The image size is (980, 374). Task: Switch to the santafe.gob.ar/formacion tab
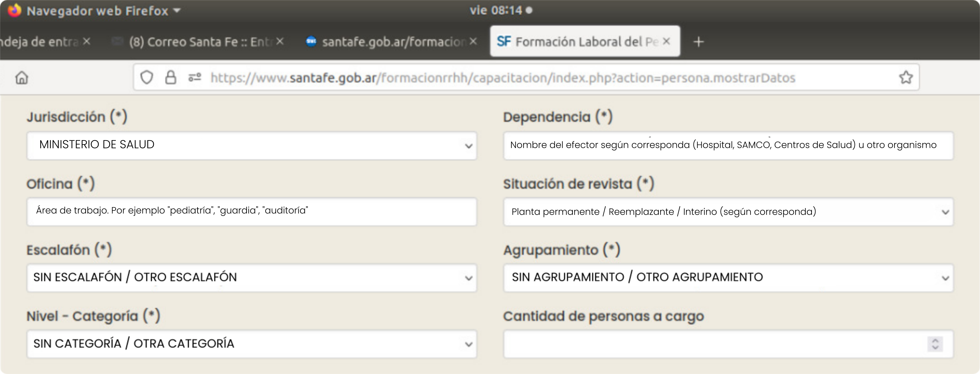[392, 41]
